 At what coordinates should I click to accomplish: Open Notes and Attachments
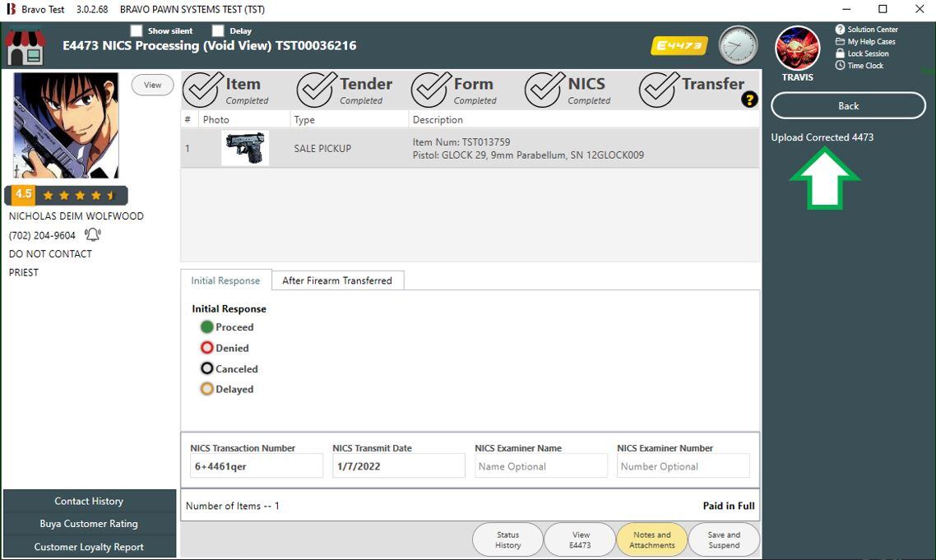pos(652,539)
